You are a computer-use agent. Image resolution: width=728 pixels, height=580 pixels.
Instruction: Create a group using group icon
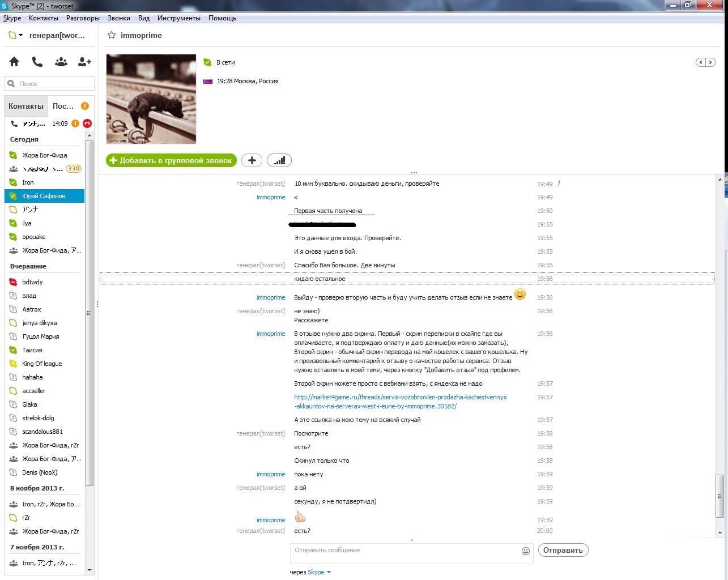pos(61,62)
